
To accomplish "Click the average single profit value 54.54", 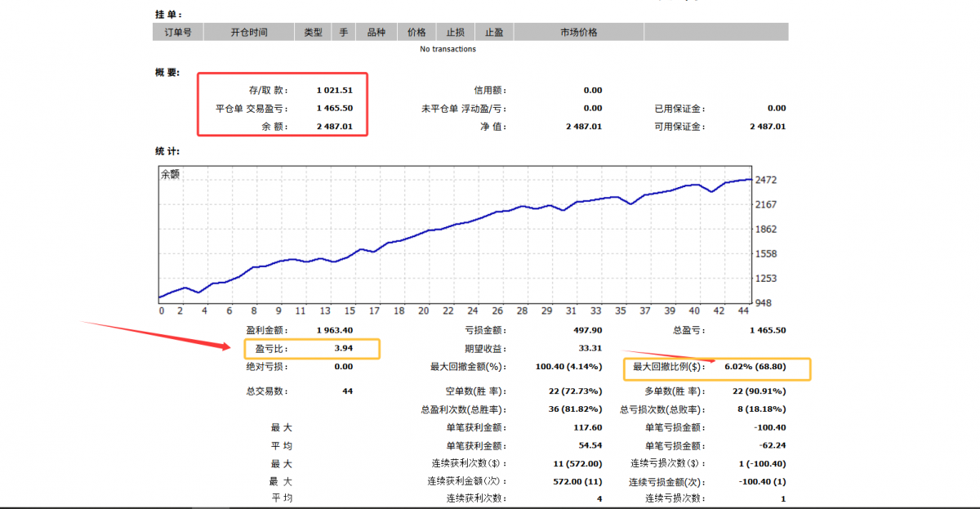I will (590, 445).
